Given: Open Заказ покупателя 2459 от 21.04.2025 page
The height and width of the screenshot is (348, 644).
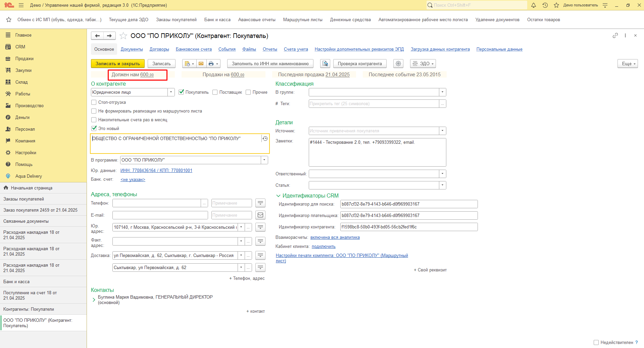Looking at the screenshot, I should pos(40,210).
